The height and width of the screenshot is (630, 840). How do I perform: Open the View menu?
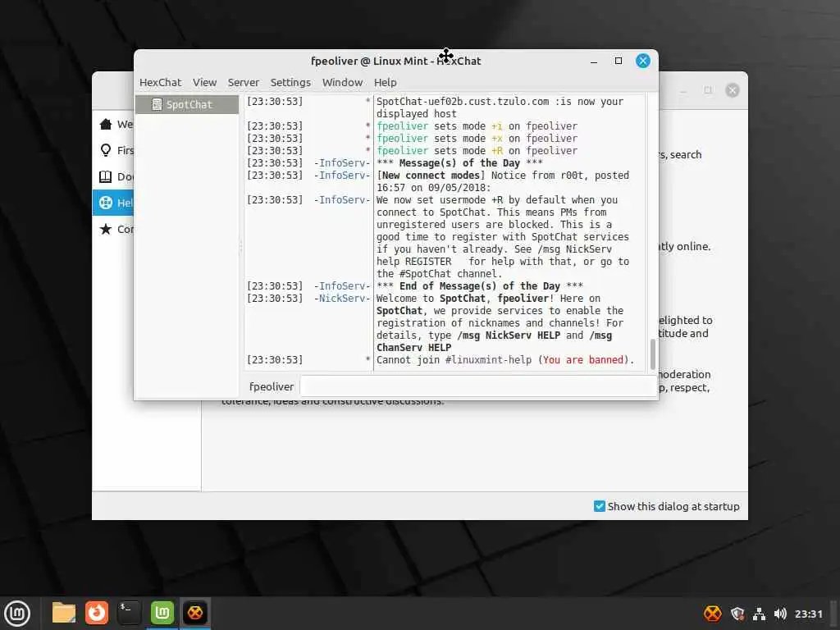click(204, 83)
